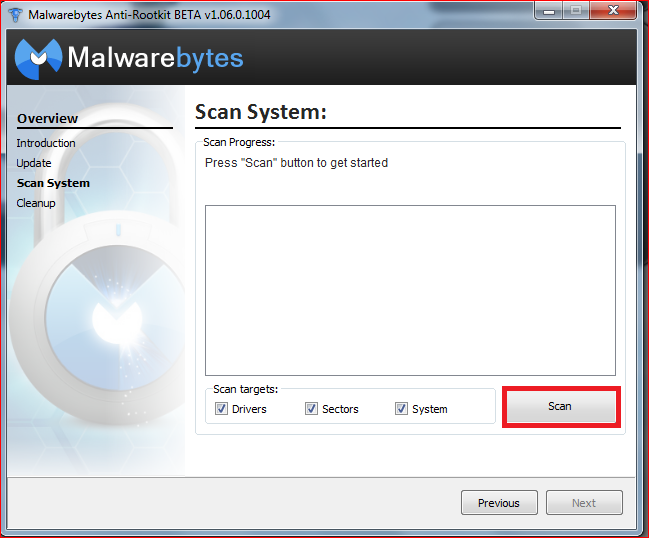Open the Introduction step in sidebar
Viewport: 649px width, 538px height.
tap(46, 143)
